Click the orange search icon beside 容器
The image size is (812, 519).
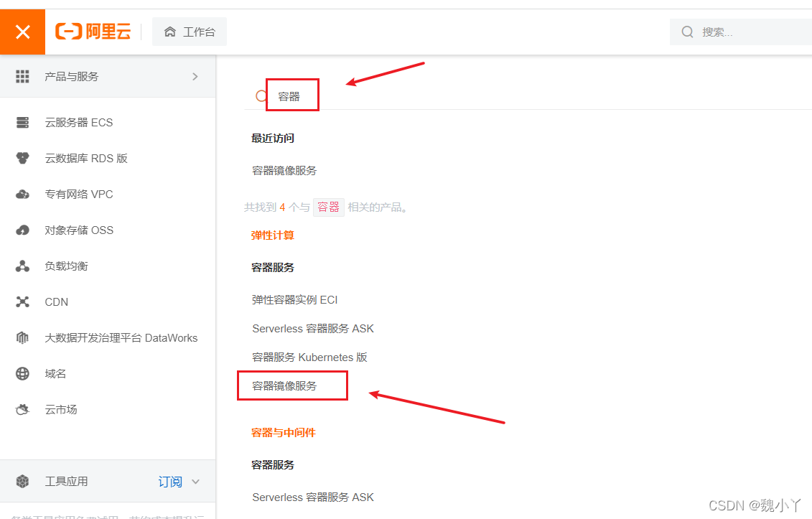(261, 95)
